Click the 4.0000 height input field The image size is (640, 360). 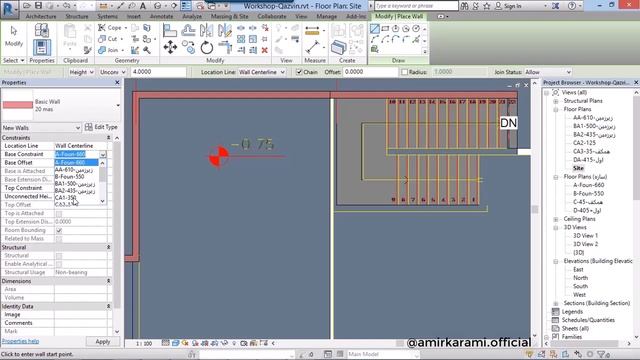pos(158,72)
